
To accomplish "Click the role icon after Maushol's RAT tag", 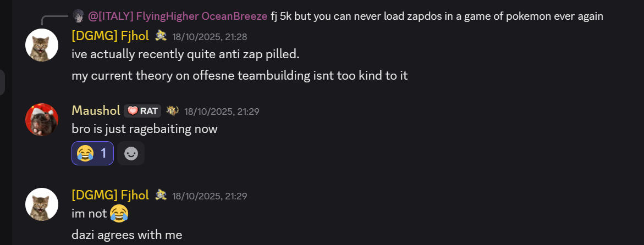I will tap(173, 111).
